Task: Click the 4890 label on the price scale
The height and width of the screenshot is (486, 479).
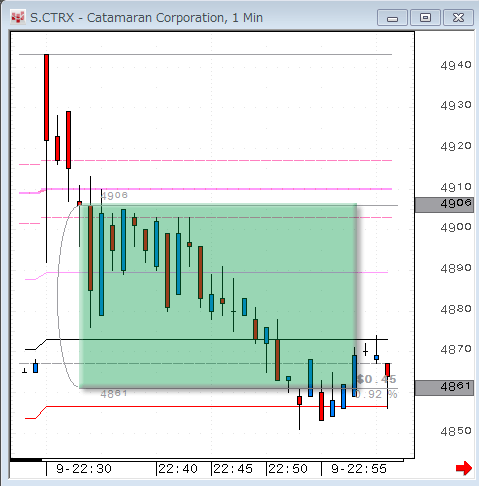Action: coord(456,269)
